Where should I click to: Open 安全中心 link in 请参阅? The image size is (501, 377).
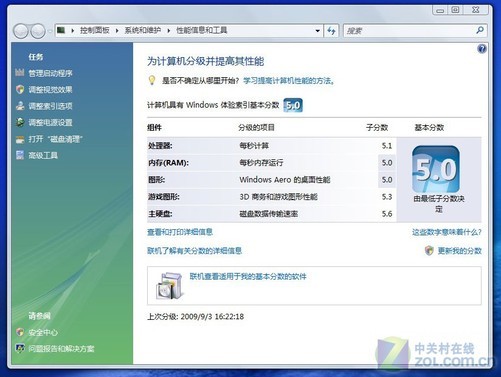(43, 332)
